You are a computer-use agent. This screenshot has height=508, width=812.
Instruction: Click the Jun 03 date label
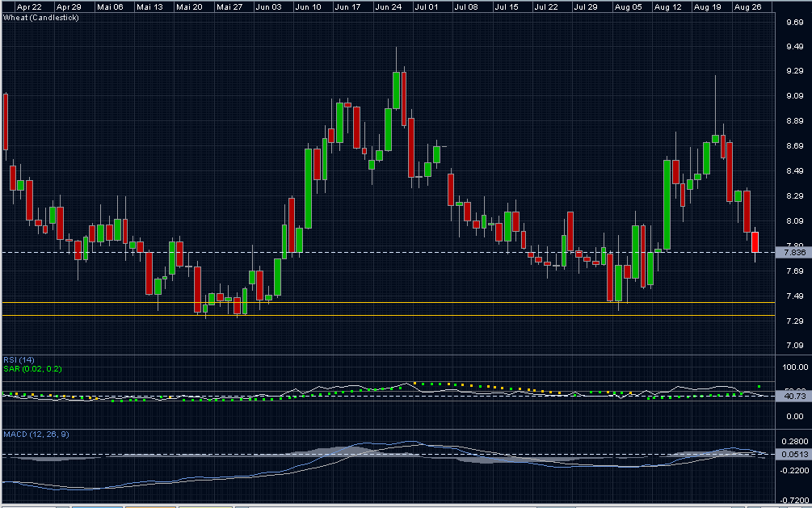click(x=269, y=7)
